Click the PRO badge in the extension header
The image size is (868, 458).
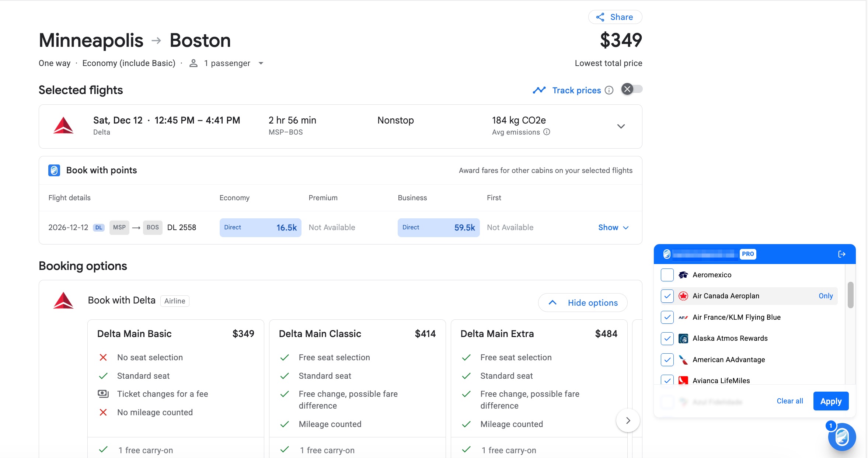click(x=748, y=254)
